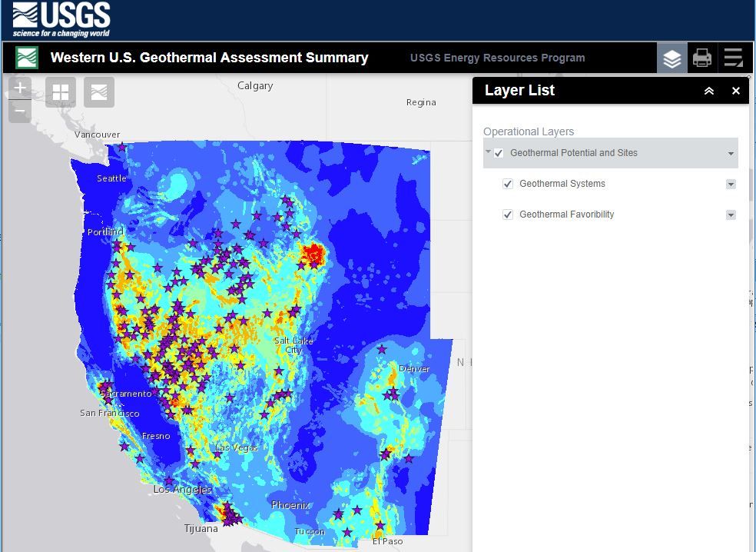Open the hamburger menu icon
This screenshot has height=552, width=756.
pos(733,57)
